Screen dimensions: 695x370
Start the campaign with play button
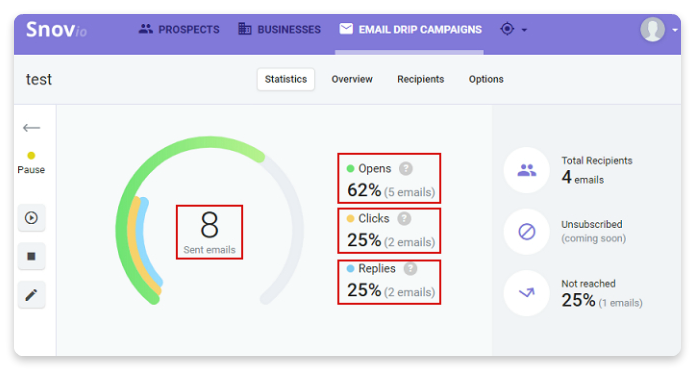coord(31,218)
